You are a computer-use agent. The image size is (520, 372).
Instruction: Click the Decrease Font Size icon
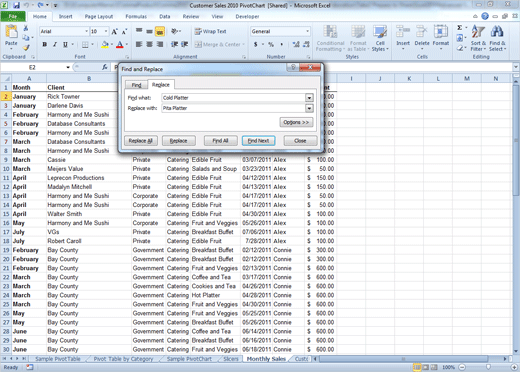click(124, 32)
